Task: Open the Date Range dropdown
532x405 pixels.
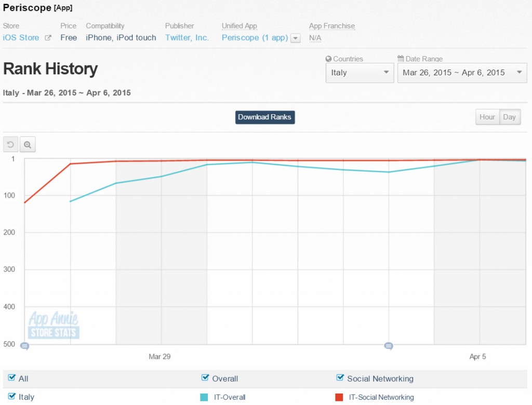Action: pyautogui.click(x=462, y=73)
